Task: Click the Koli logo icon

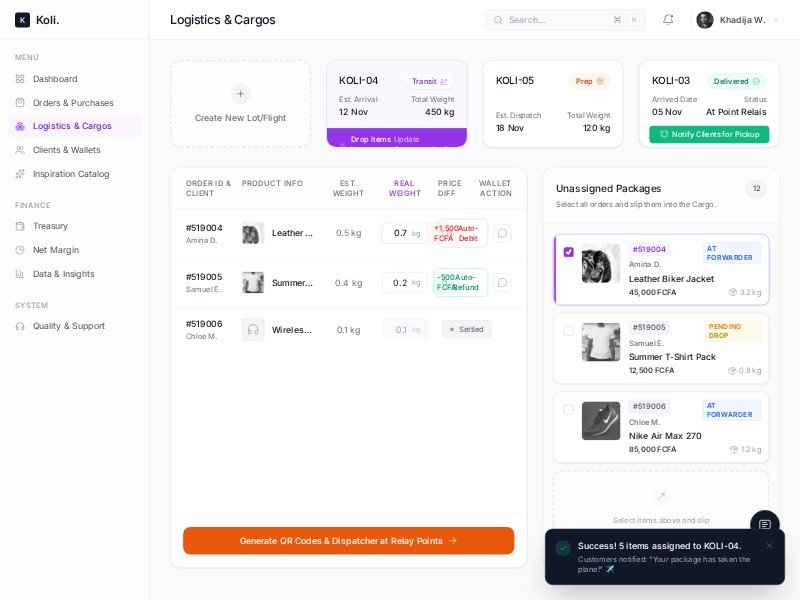Action: (22, 20)
